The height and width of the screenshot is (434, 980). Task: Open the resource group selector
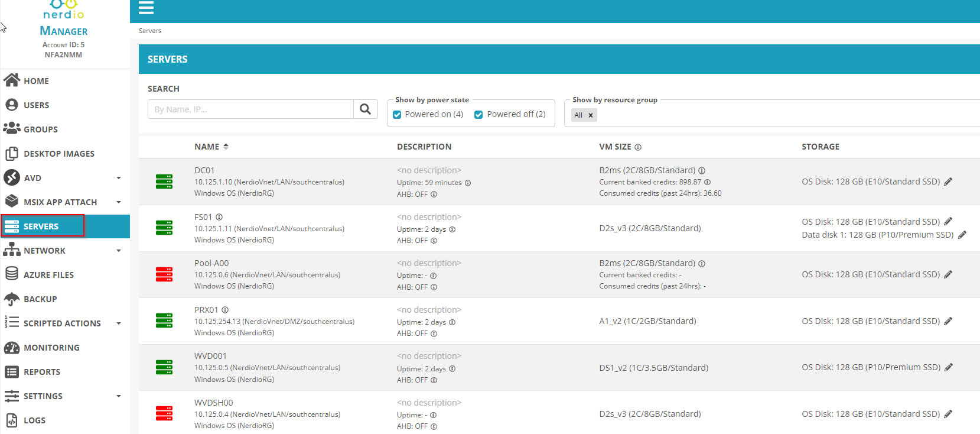coord(772,115)
